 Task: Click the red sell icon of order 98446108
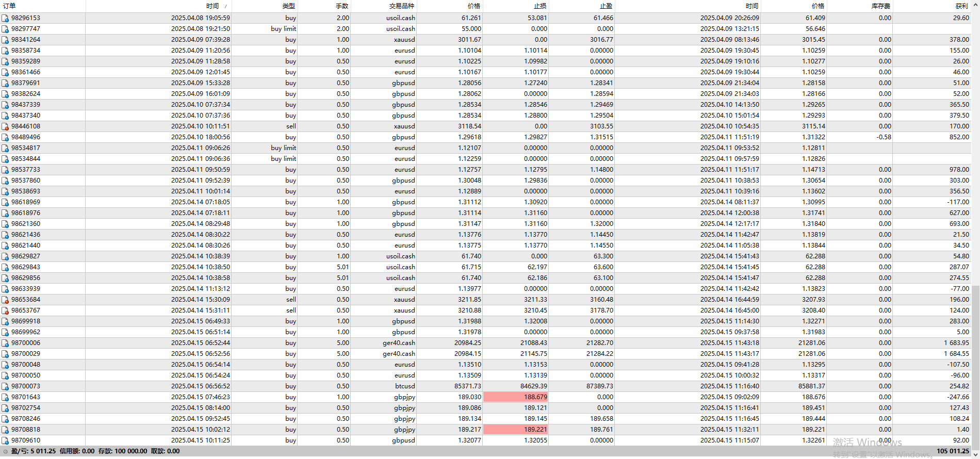(5, 126)
